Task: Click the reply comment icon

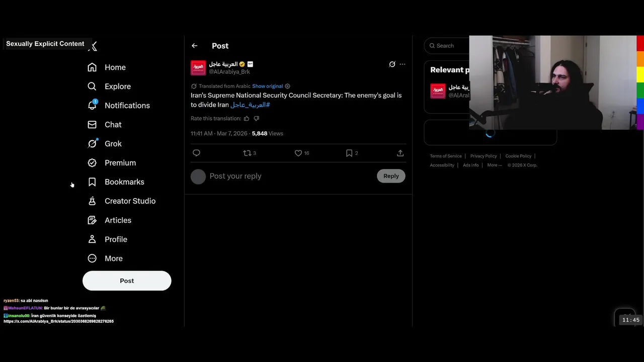Action: click(x=196, y=153)
